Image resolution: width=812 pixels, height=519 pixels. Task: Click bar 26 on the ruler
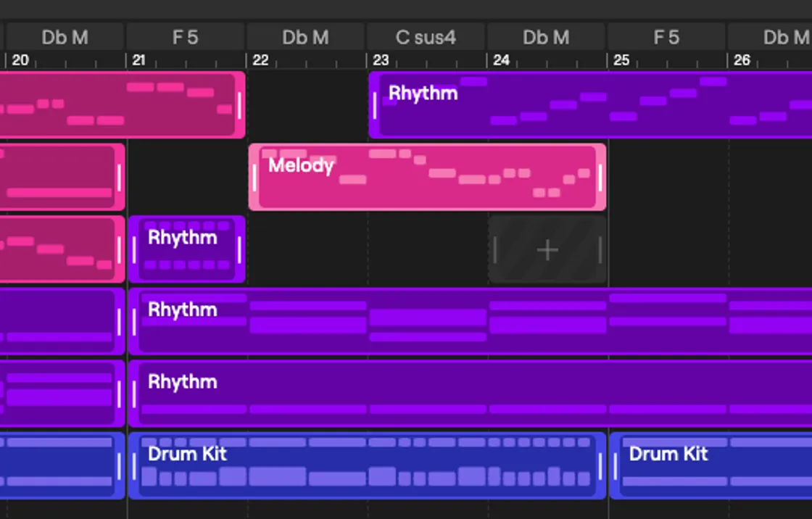(x=742, y=60)
